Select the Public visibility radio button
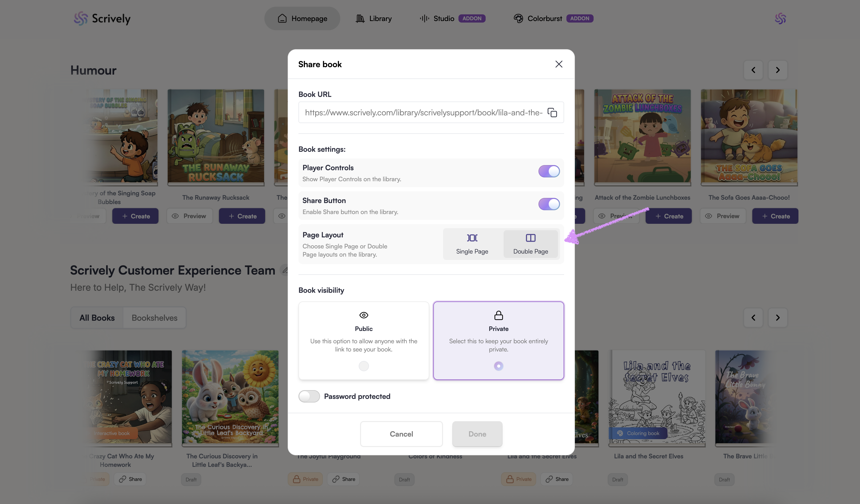860x504 pixels. (x=363, y=366)
